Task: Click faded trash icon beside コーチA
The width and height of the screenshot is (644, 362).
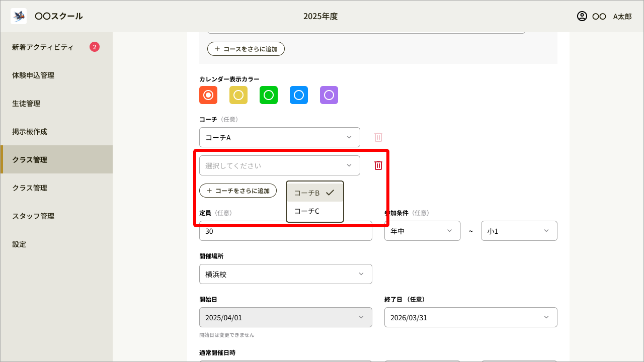Action: (x=378, y=137)
